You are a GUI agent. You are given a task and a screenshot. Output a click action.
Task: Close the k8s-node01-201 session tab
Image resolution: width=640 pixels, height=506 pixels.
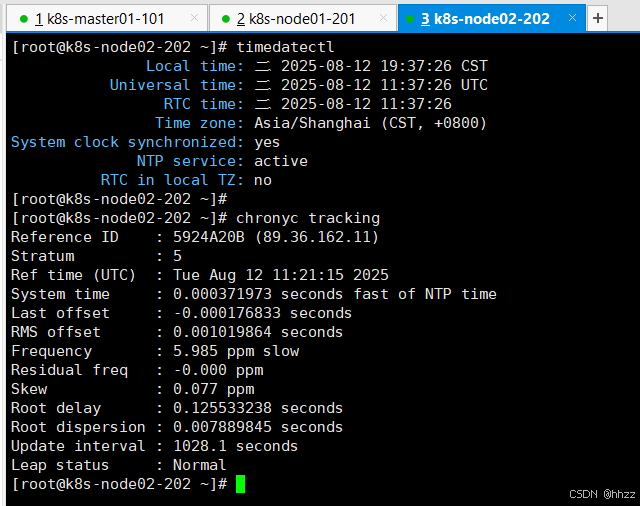click(x=383, y=18)
